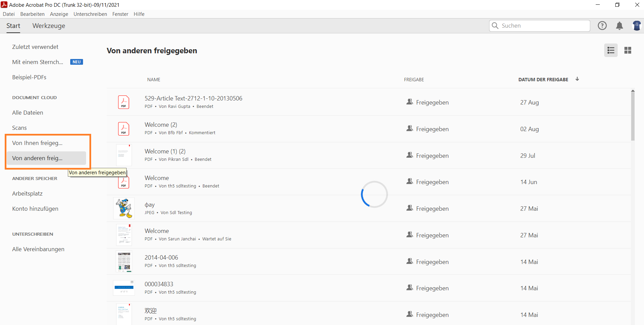This screenshot has width=644, height=325.
Task: Open Alle Vereinbarungen
Action: [x=38, y=249]
